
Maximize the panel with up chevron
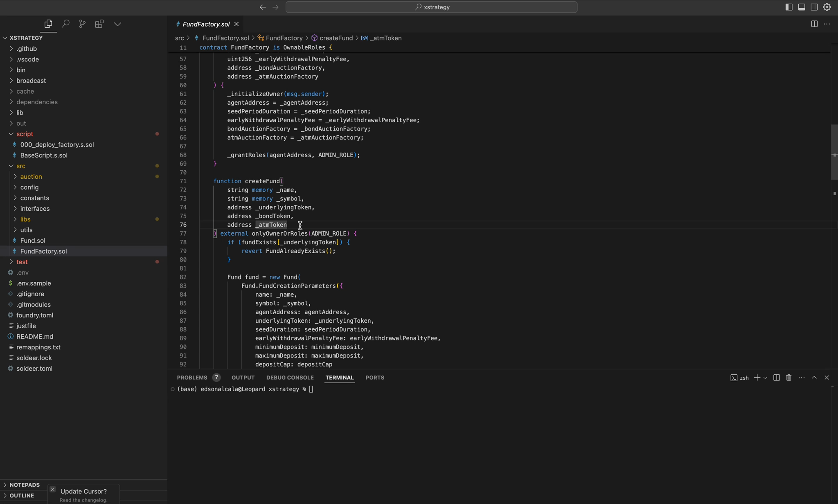pyautogui.click(x=814, y=378)
